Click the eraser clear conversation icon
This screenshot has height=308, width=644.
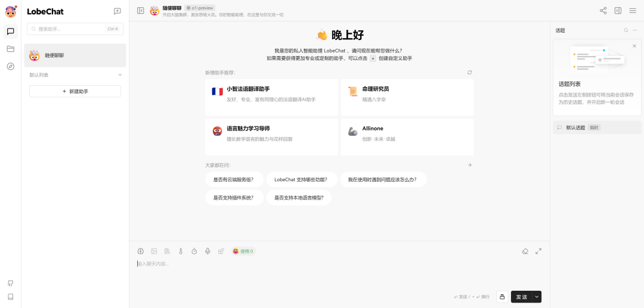(x=525, y=251)
